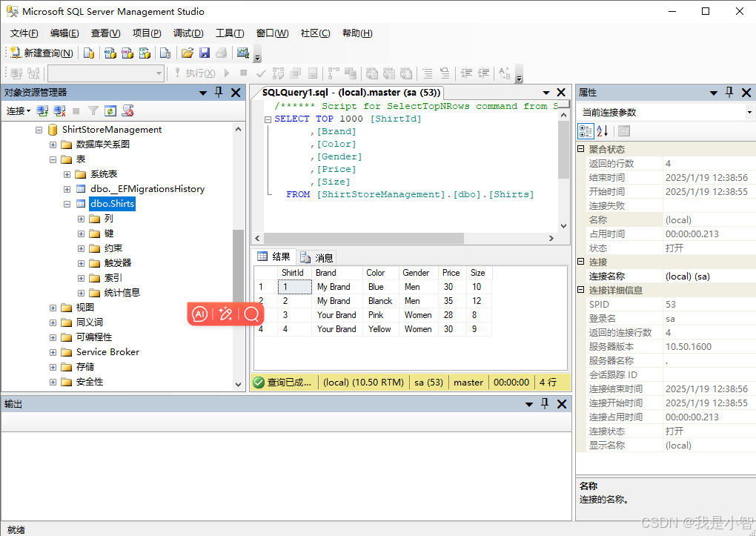Click the Increase Indent icon

(483, 73)
